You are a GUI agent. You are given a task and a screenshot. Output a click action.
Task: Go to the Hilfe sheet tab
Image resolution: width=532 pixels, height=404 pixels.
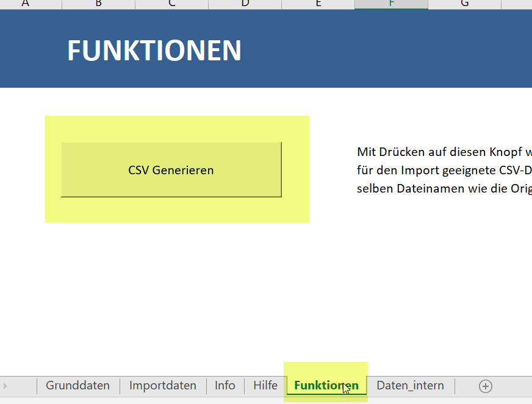point(265,386)
